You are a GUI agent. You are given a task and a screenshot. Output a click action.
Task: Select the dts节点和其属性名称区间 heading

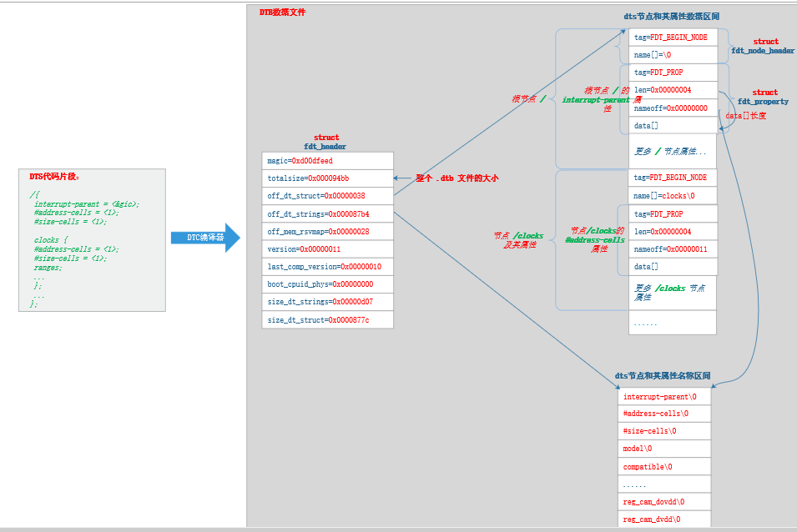point(663,375)
